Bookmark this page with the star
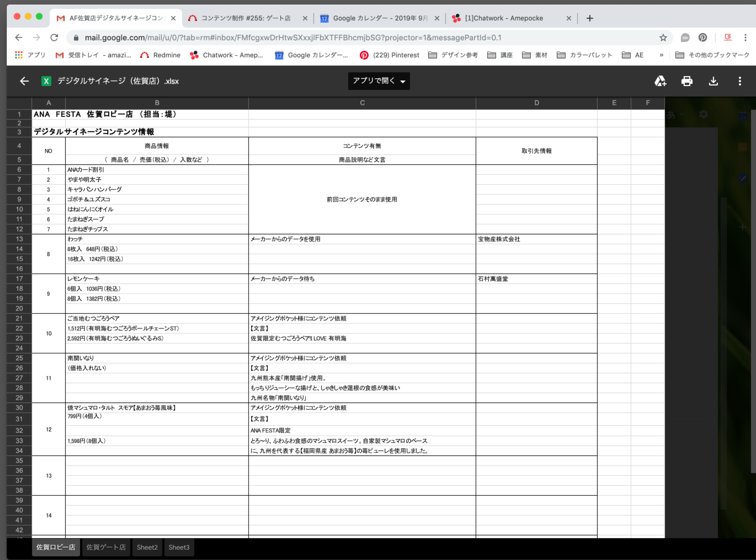756x560 pixels. pos(663,38)
